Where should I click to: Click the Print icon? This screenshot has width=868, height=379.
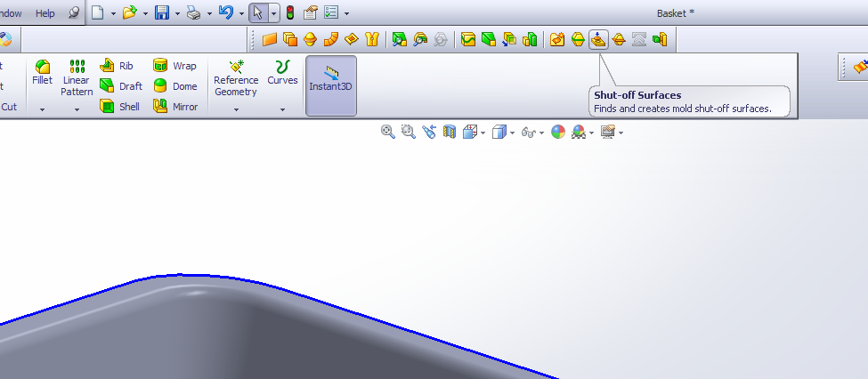pos(194,12)
